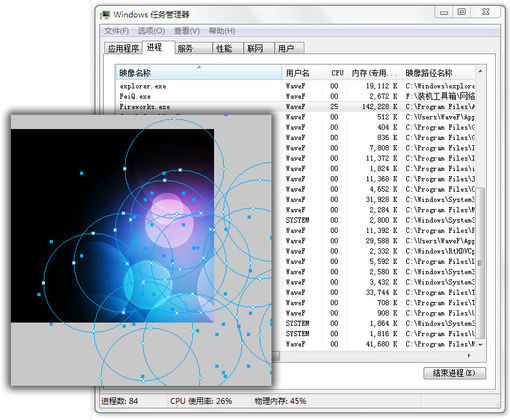The width and height of the screenshot is (510, 420).
Task: Click the vertical scrollbar thumb in process list
Action: point(480,263)
